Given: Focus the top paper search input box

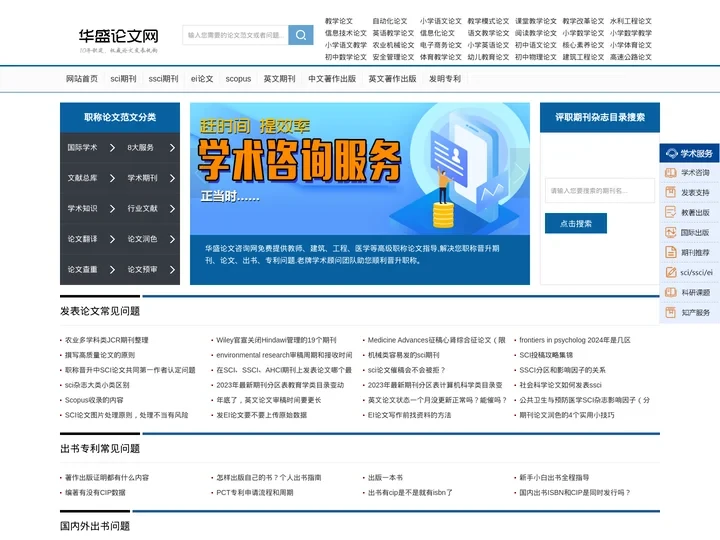Looking at the screenshot, I should tap(236, 35).
